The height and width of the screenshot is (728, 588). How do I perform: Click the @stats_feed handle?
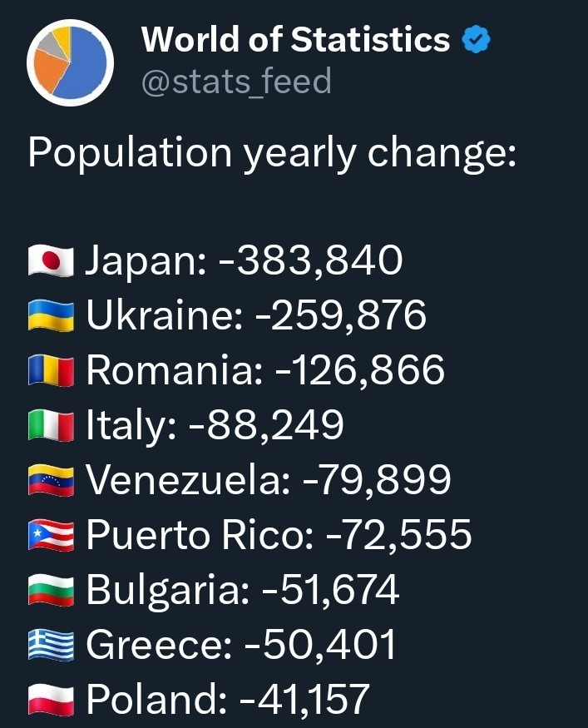237,82
